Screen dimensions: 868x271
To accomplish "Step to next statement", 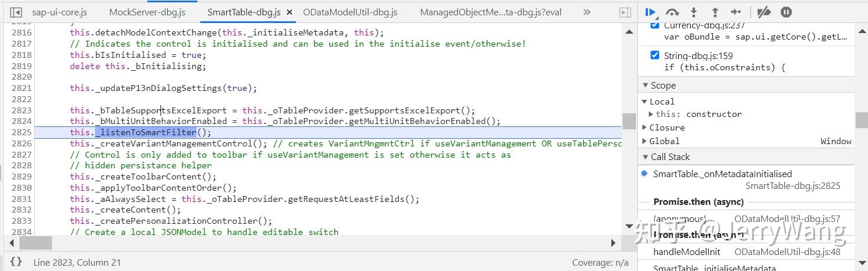I will (736, 12).
